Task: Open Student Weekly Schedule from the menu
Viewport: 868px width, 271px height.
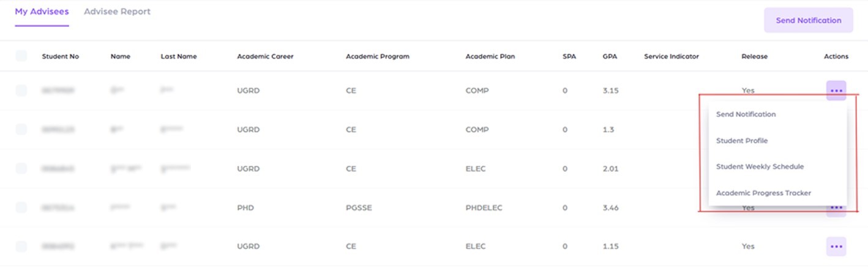Action: (760, 166)
